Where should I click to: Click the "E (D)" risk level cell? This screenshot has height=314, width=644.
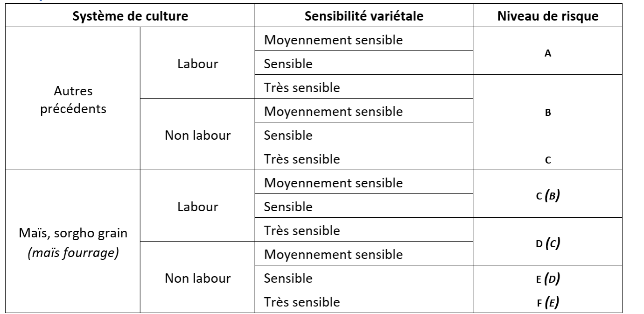pyautogui.click(x=548, y=279)
